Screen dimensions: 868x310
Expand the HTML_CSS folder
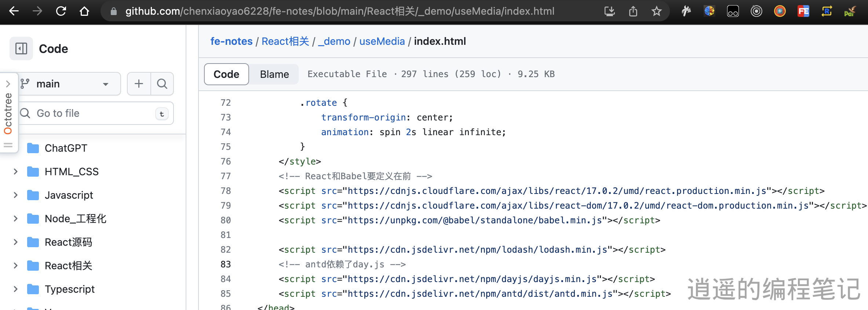pyautogui.click(x=15, y=172)
